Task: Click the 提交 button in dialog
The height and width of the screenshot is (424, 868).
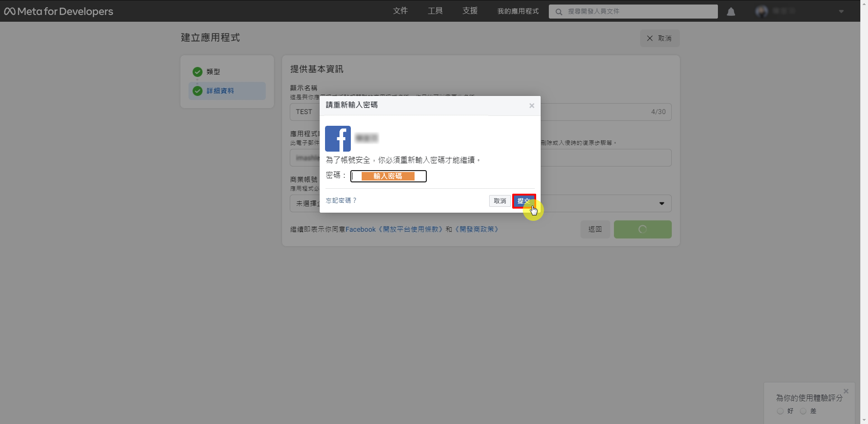Action: 524,201
